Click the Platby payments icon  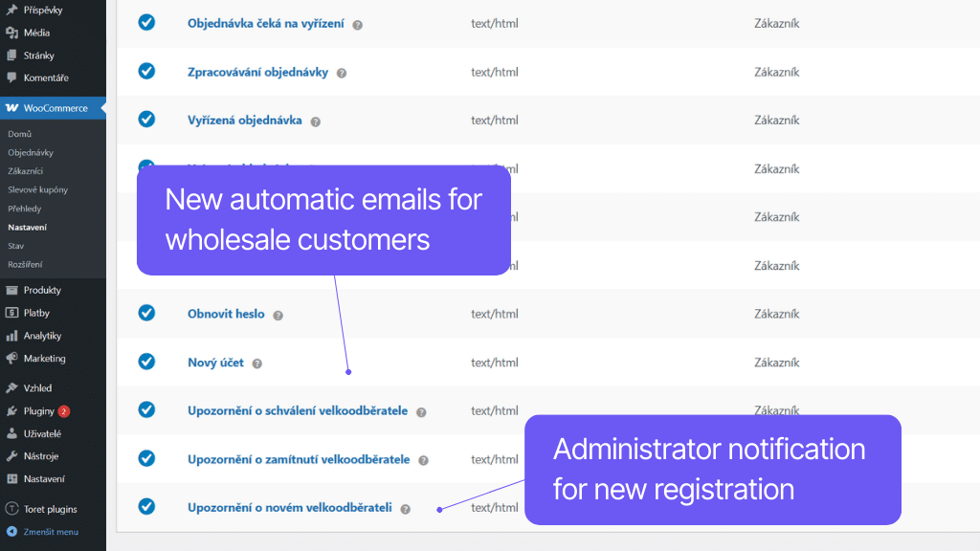click(11, 313)
